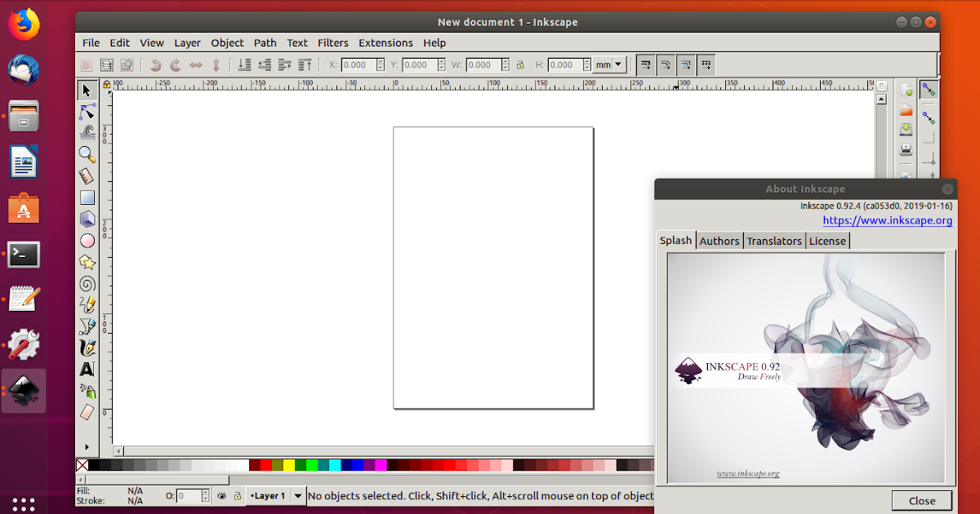Screen dimensions: 980x514
Task: Switch to the License tab
Action: (x=827, y=241)
